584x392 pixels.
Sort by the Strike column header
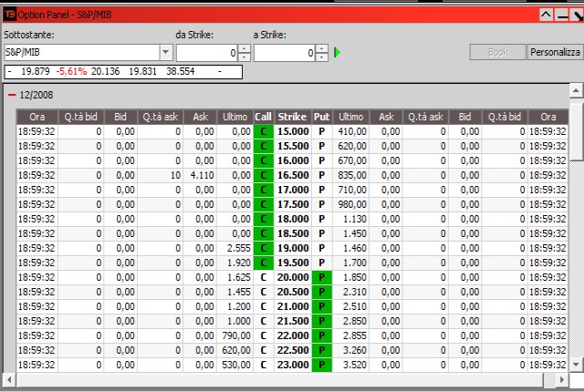pos(292,117)
